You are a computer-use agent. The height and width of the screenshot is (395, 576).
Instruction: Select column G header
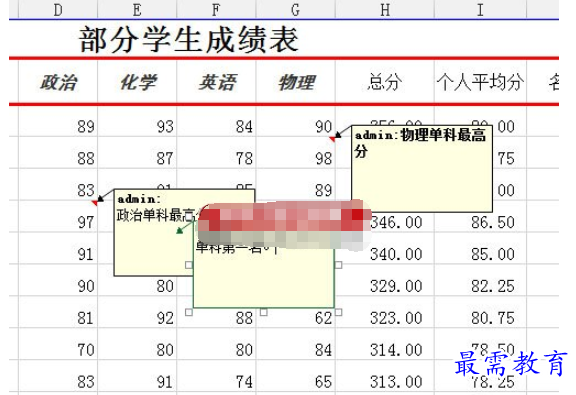click(x=295, y=10)
